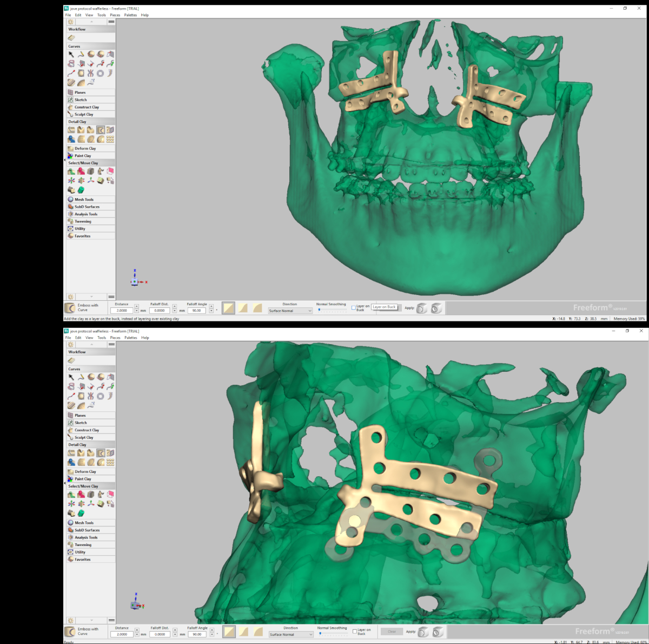Pick the green clay piece icon in lower Select/Move Clay
649x644 pixels.
81,513
